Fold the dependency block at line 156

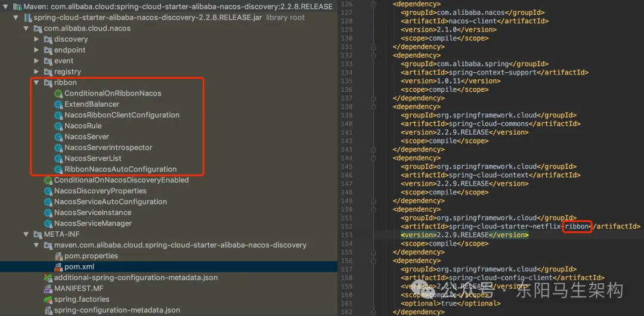pos(373,261)
